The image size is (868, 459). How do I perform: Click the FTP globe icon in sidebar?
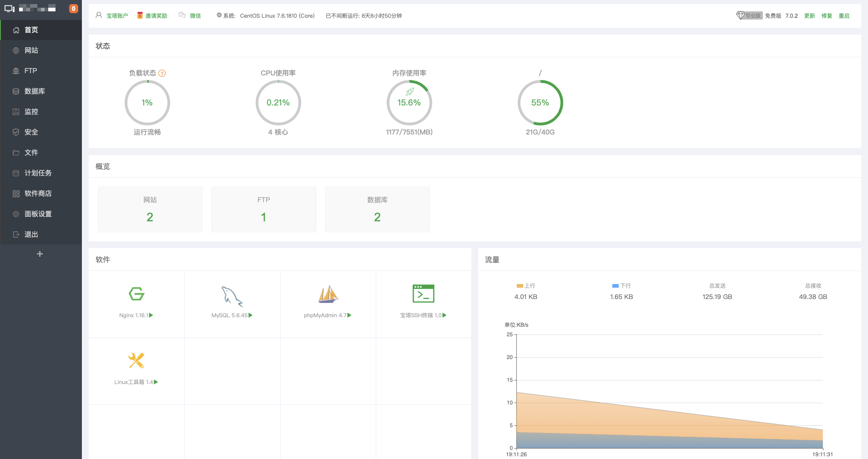16,71
